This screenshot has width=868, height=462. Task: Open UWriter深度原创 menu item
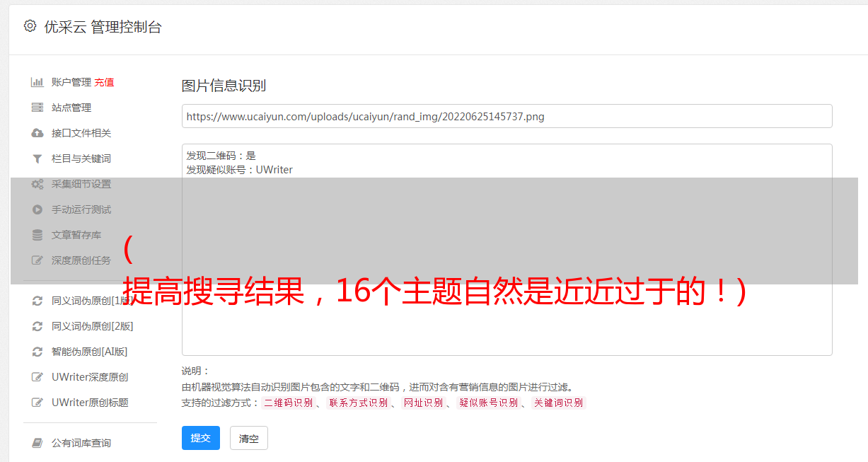click(x=90, y=377)
